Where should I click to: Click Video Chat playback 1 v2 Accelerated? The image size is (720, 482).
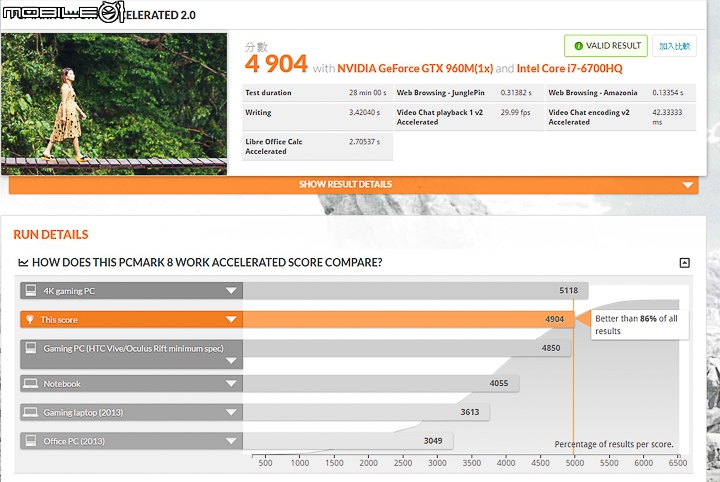439,117
